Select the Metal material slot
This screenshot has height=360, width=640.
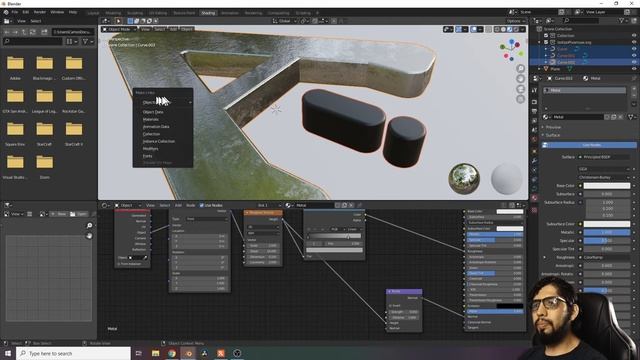(x=585, y=90)
